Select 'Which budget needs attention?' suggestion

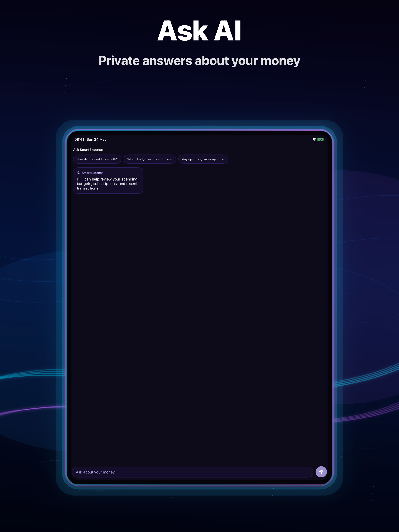click(150, 159)
